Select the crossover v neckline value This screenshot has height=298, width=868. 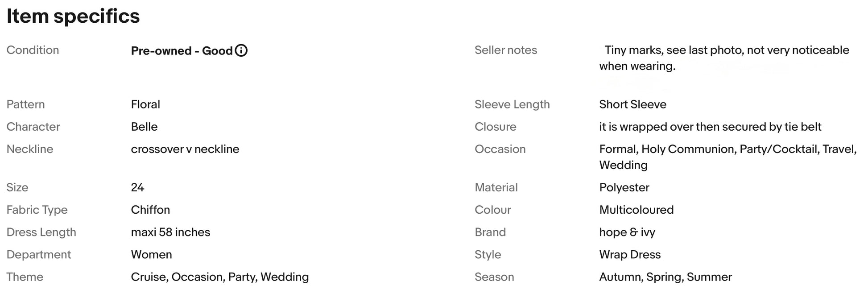point(185,149)
